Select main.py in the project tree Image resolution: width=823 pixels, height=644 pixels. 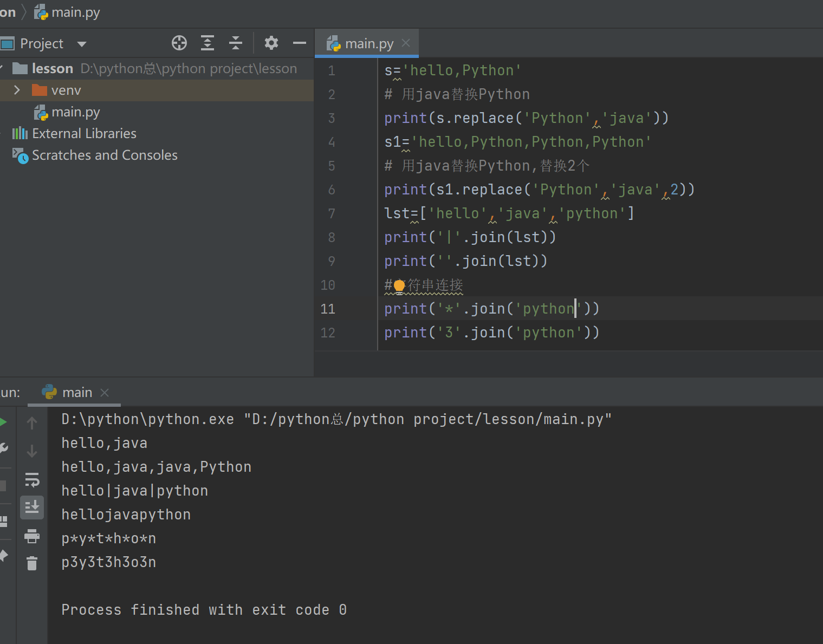67,112
